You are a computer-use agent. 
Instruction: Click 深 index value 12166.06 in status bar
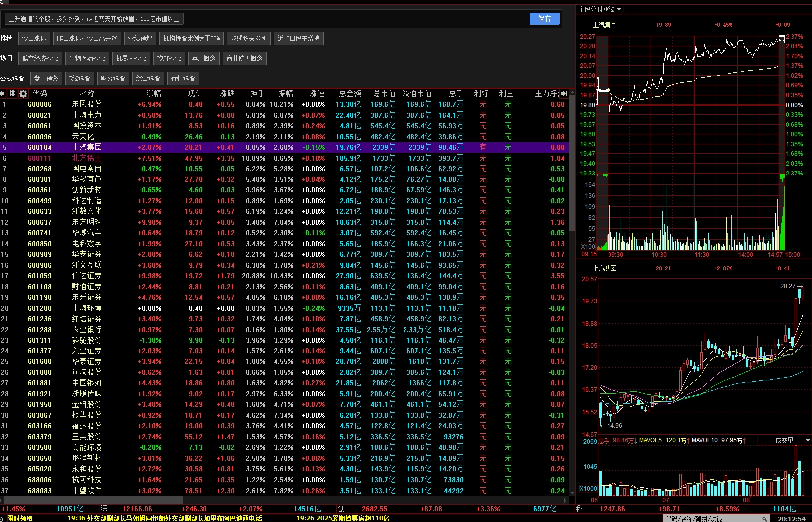137,509
